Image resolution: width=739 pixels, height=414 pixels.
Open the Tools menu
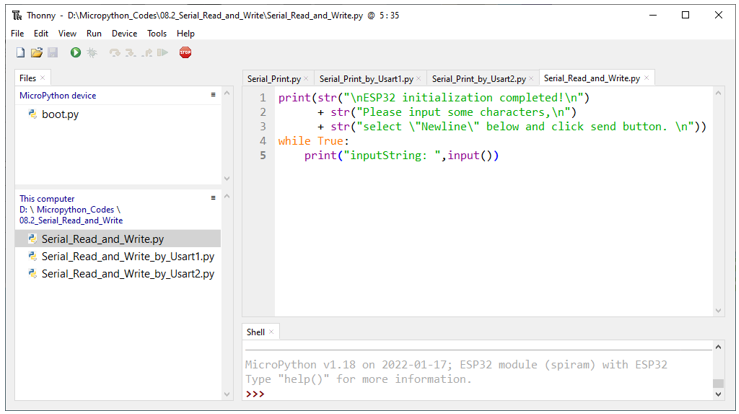(x=157, y=33)
